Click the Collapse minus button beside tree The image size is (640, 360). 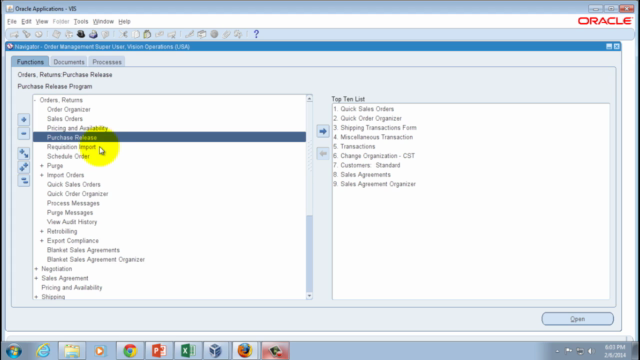click(24, 133)
